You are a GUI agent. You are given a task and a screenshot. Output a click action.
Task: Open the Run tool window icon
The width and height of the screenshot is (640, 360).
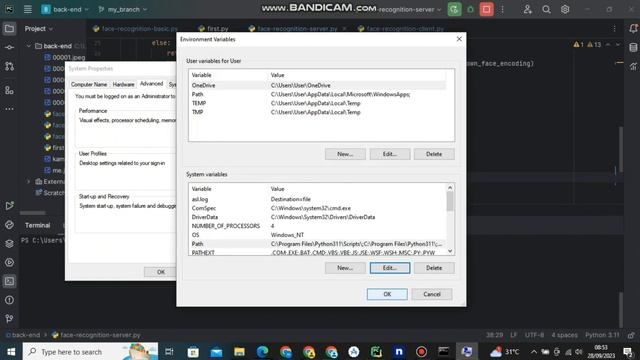coord(9,206)
